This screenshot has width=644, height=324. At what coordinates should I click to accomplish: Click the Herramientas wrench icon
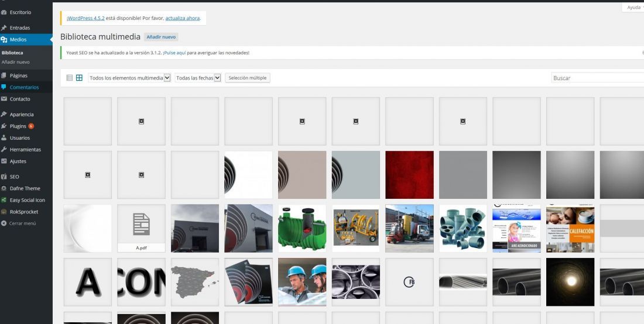(x=4, y=150)
